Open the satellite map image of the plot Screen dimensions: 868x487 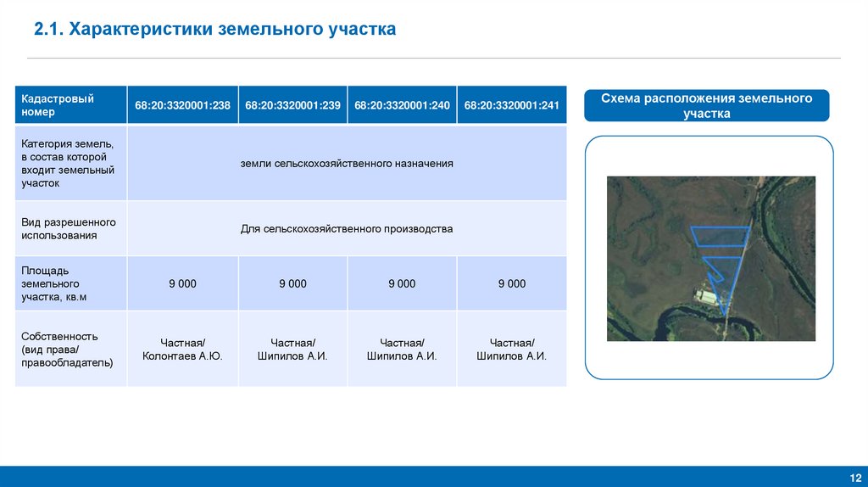click(711, 258)
